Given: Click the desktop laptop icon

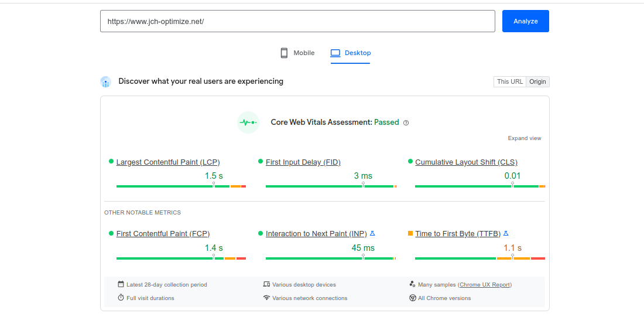Looking at the screenshot, I should tap(335, 53).
